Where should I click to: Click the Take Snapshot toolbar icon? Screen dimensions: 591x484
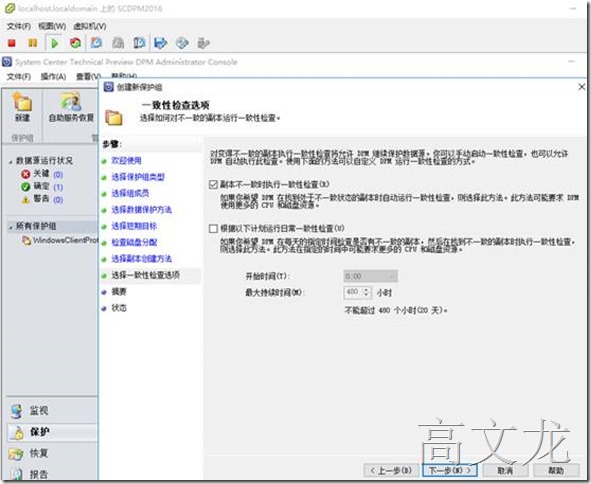point(96,43)
